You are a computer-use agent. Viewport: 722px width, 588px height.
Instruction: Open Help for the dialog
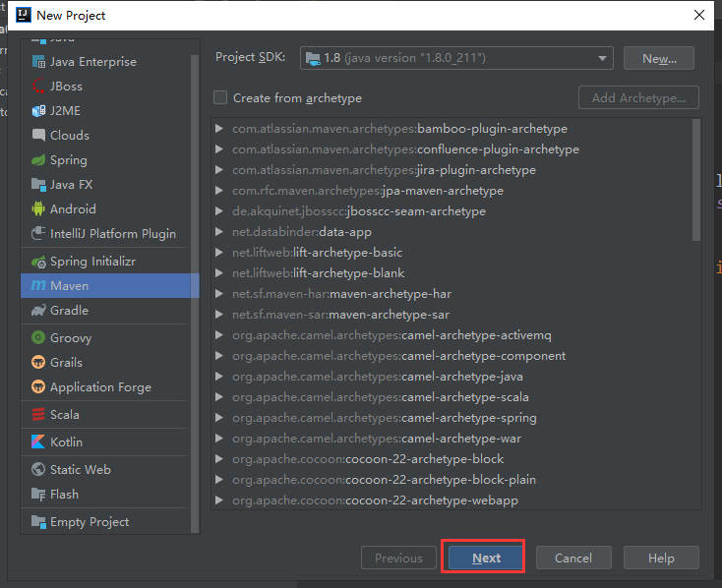[661, 559]
